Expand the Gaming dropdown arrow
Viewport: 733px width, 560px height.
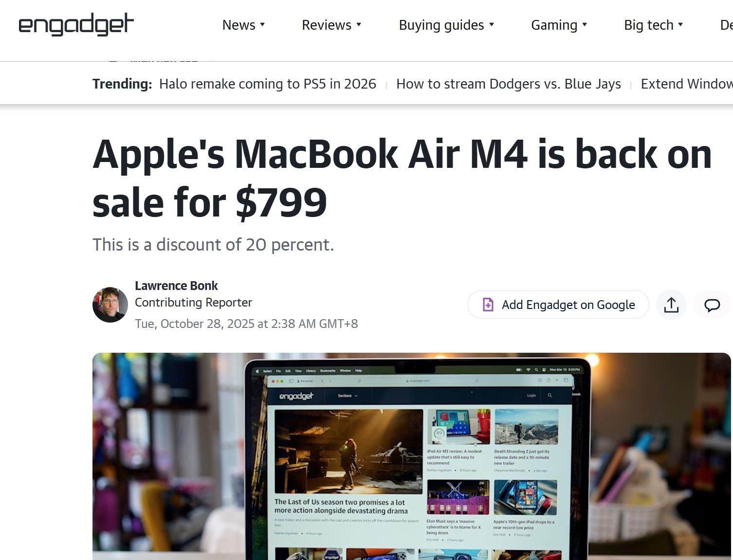pos(585,24)
